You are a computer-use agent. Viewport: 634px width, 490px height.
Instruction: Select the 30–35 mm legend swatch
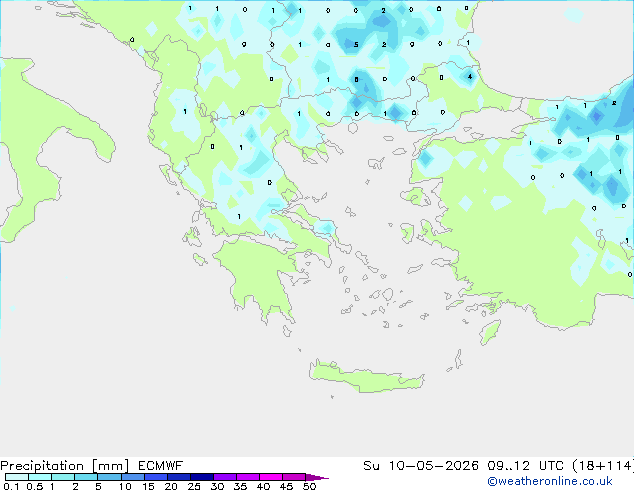click(x=225, y=477)
